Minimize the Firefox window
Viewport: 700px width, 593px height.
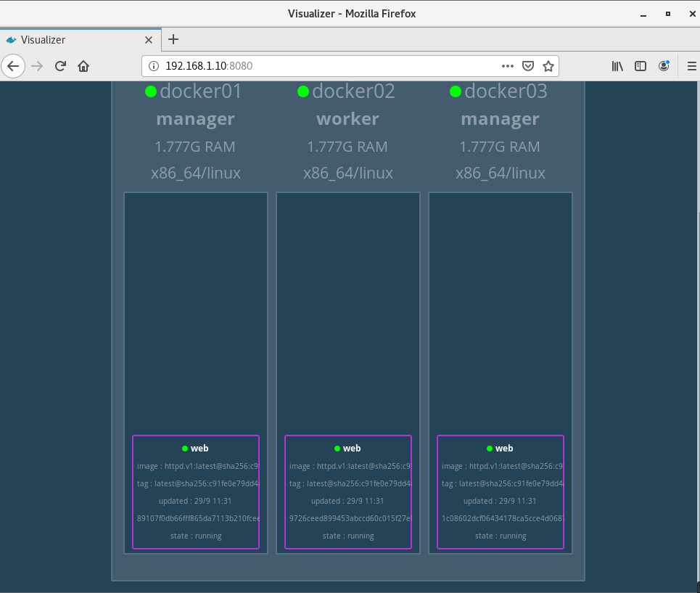tap(643, 15)
